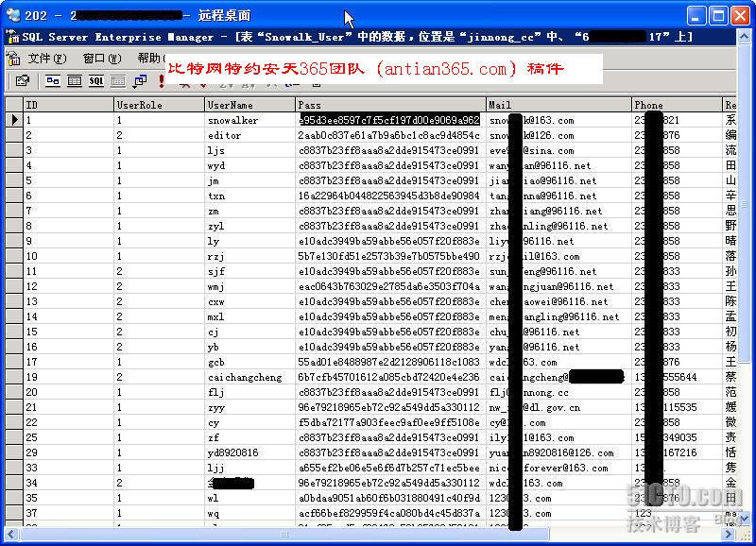Click the horizontal scrollbar left arrow
This screenshot has width=756, height=546.
[11, 534]
